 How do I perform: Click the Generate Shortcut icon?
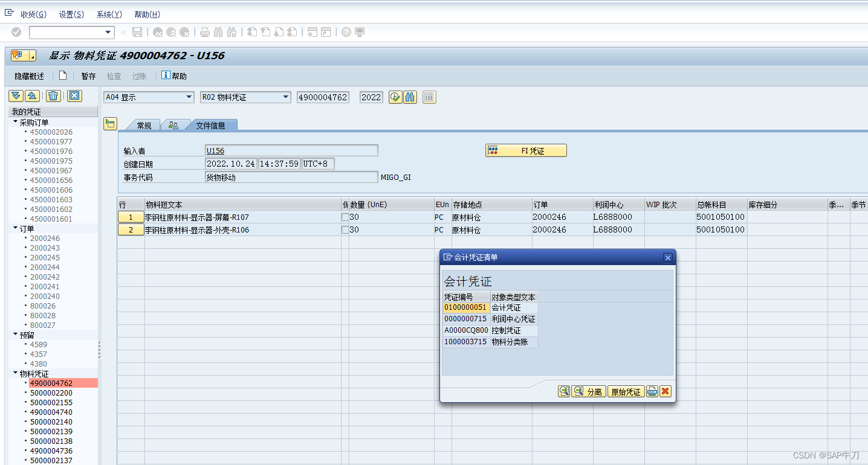click(x=326, y=32)
